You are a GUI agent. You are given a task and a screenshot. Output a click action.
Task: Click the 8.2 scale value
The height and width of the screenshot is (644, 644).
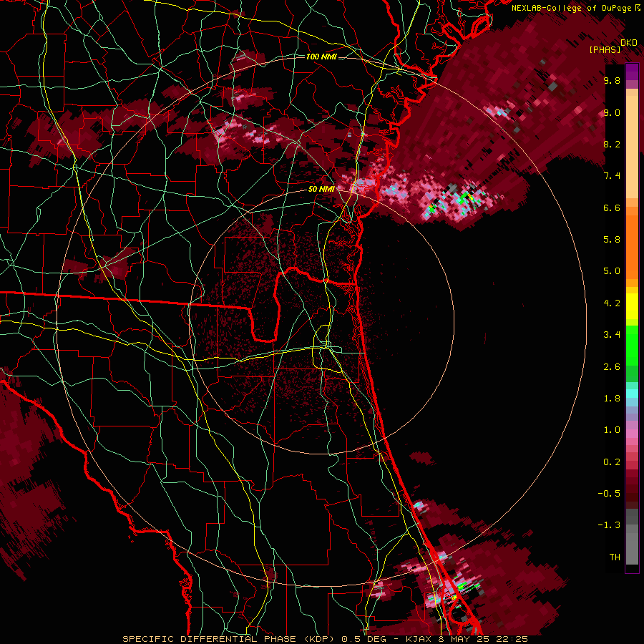coord(612,144)
